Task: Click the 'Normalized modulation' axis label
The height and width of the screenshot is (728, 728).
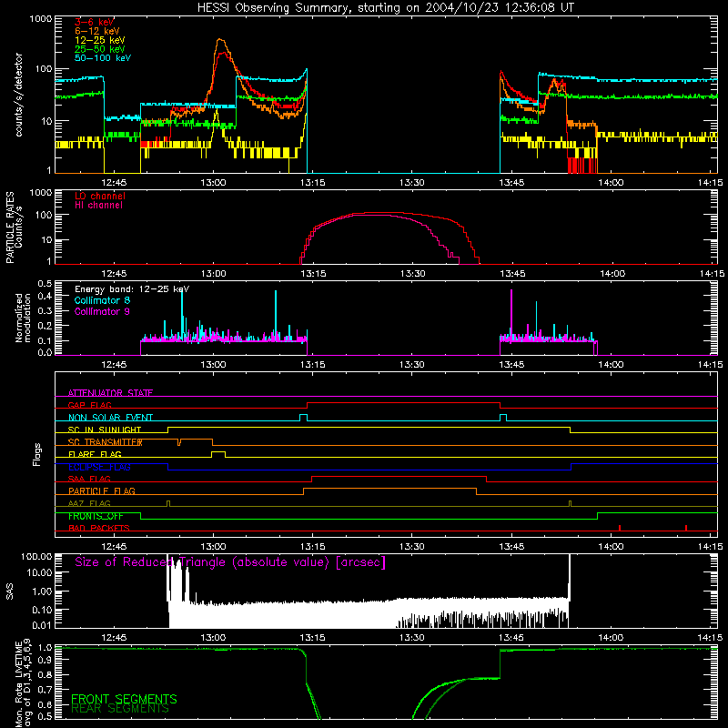Action: [24, 318]
